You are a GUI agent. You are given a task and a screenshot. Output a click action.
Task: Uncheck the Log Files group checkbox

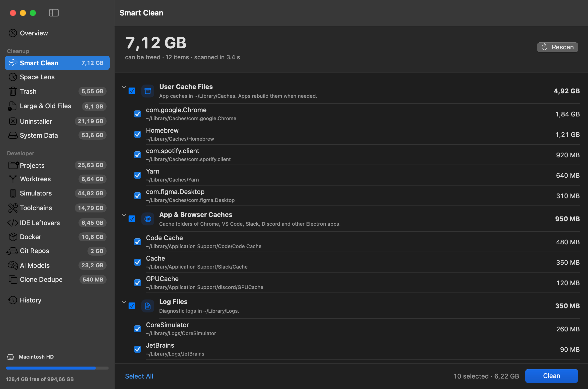pyautogui.click(x=132, y=306)
